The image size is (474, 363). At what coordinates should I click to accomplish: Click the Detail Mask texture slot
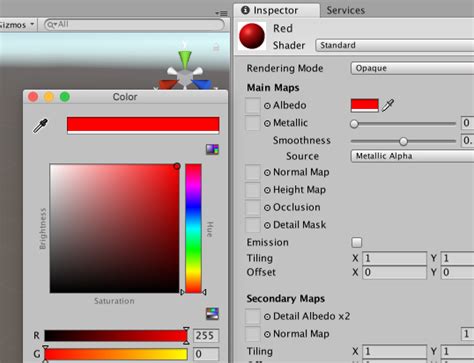(x=252, y=225)
